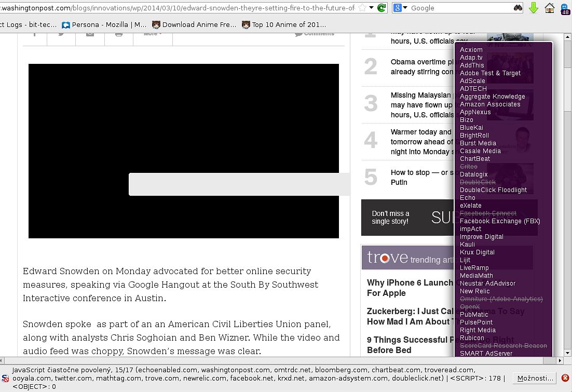Open the Comments link
The height and width of the screenshot is (392, 572).
coord(315,34)
